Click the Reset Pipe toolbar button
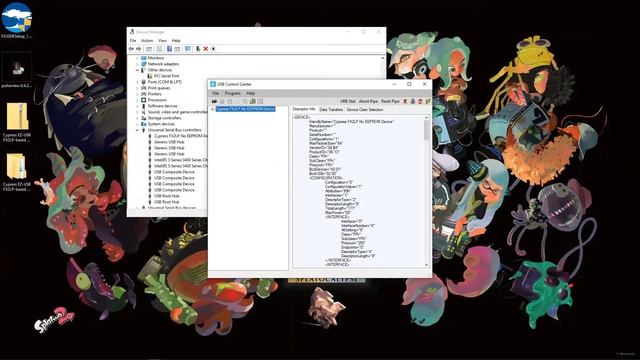 click(x=390, y=101)
